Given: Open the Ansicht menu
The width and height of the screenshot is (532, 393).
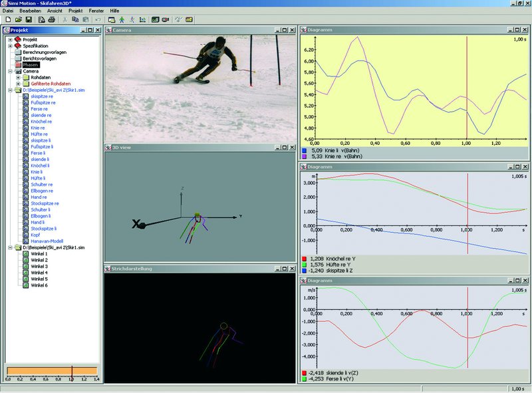Looking at the screenshot, I should click(55, 12).
